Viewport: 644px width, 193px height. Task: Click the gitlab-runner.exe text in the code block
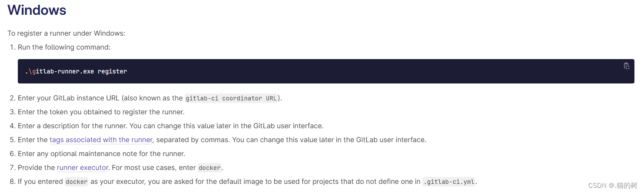click(x=60, y=71)
